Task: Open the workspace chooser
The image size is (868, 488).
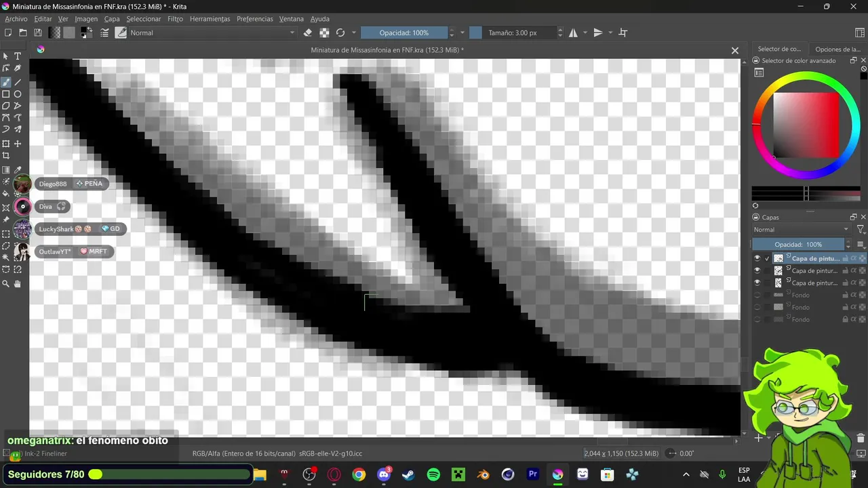Action: tap(860, 33)
